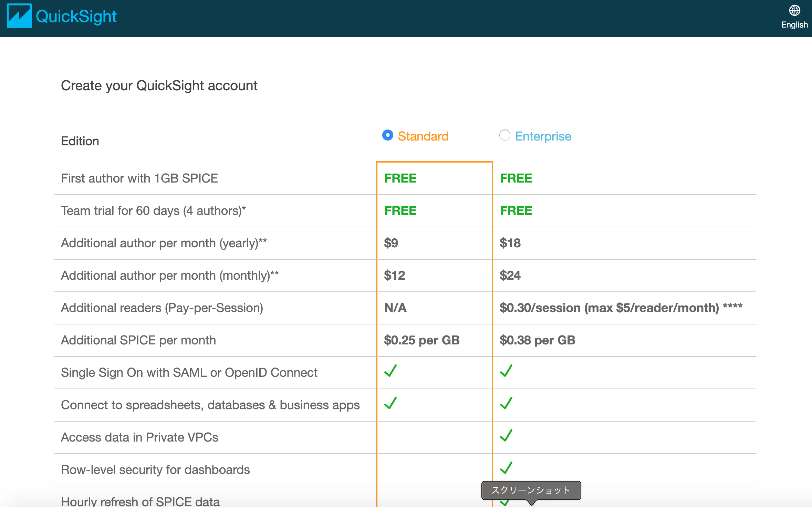This screenshot has height=507, width=812.
Task: Click Row-level security for dashboards label
Action: pos(155,470)
